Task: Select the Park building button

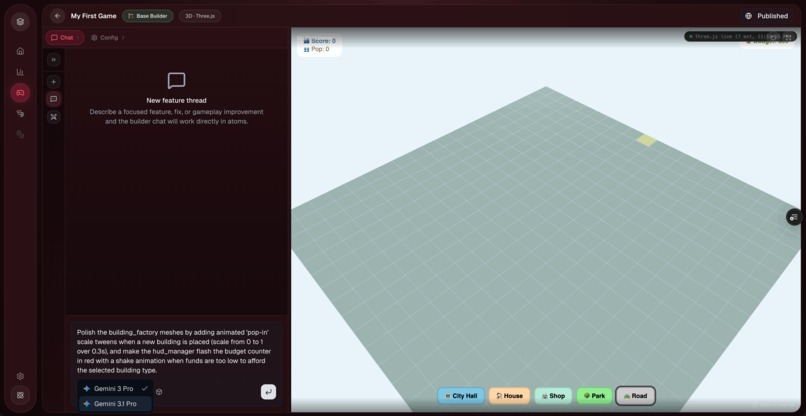Action: tap(594, 395)
